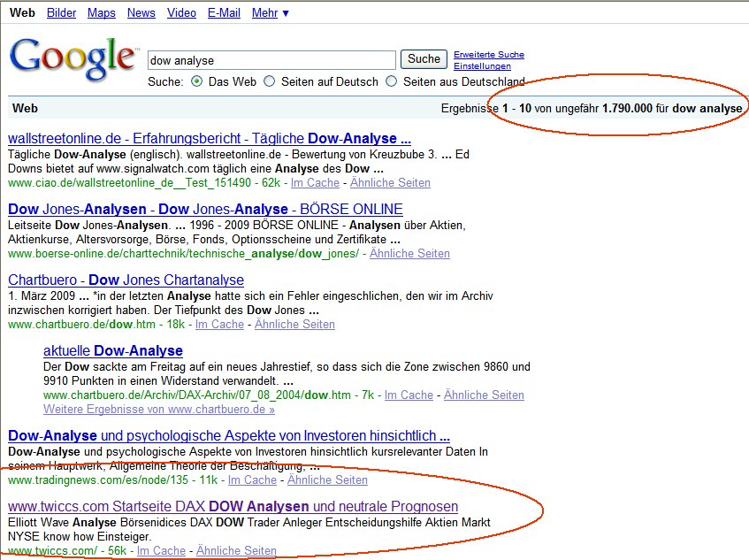The height and width of the screenshot is (560, 749).
Task: Open 'Weitere Ergebnisse von www.chartbuero.de'
Action: coord(159,410)
